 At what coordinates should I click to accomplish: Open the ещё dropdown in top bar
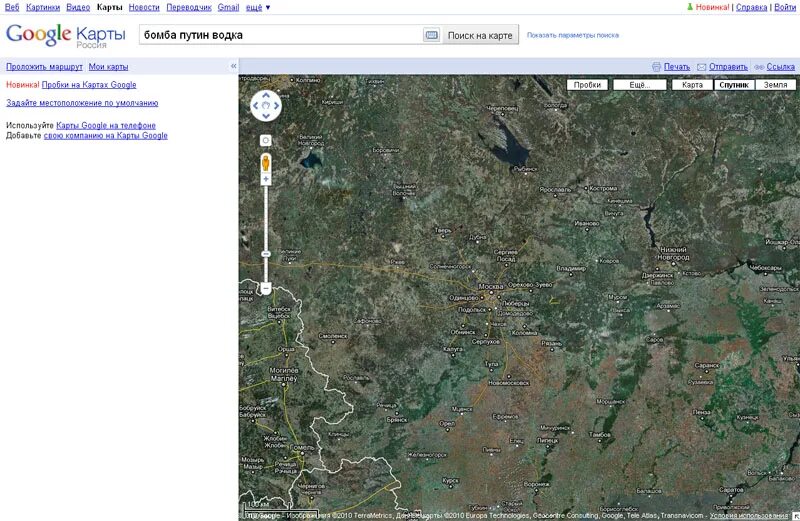(258, 7)
